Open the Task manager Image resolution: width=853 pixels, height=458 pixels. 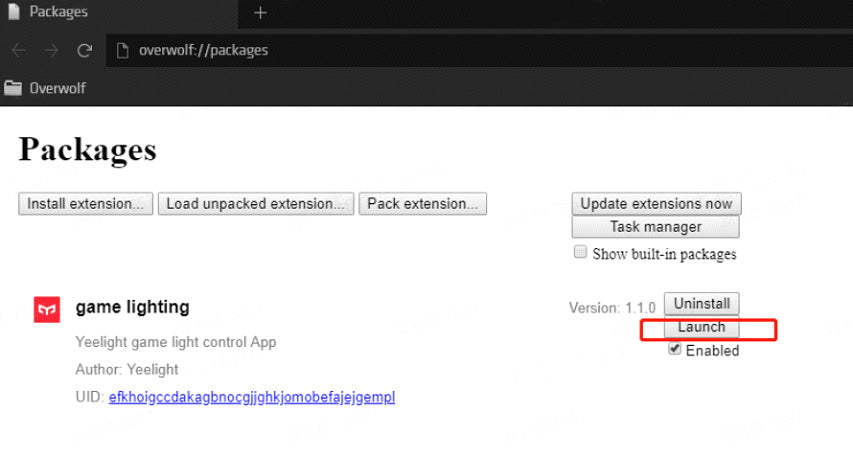click(x=655, y=227)
